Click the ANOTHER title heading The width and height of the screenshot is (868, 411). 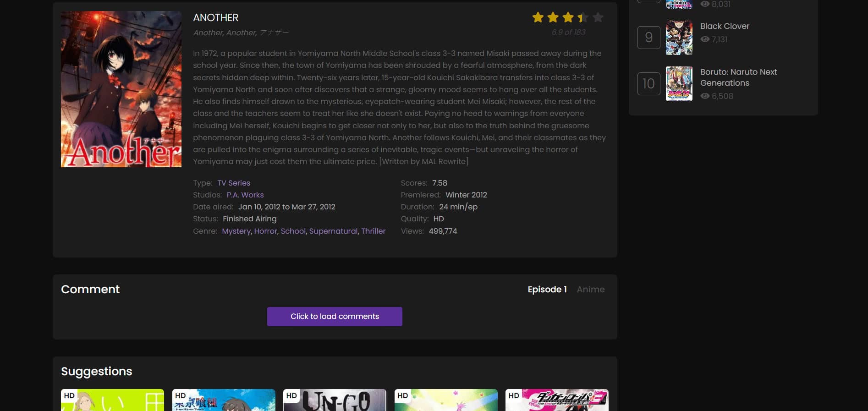pos(216,17)
